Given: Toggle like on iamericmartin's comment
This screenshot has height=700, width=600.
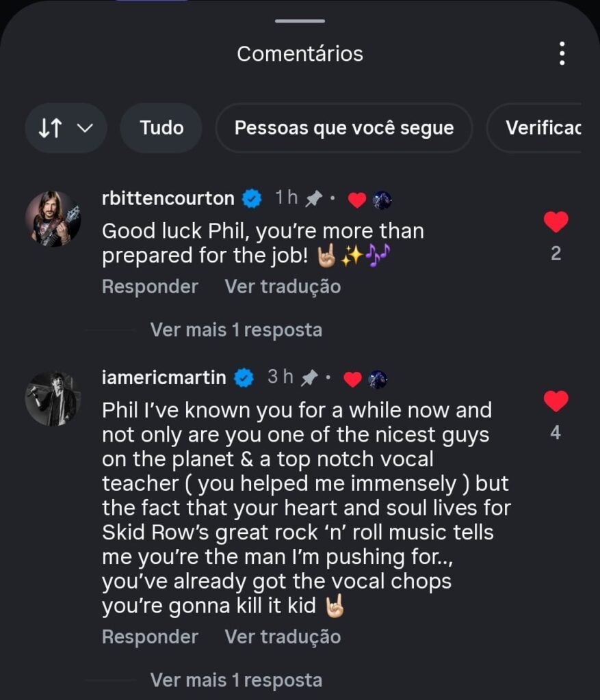Looking at the screenshot, I should pos(556,401).
